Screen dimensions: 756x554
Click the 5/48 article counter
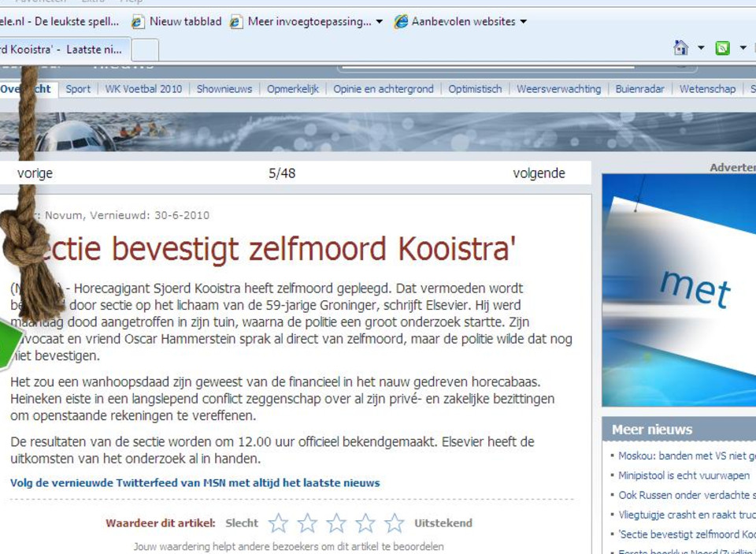coord(282,173)
